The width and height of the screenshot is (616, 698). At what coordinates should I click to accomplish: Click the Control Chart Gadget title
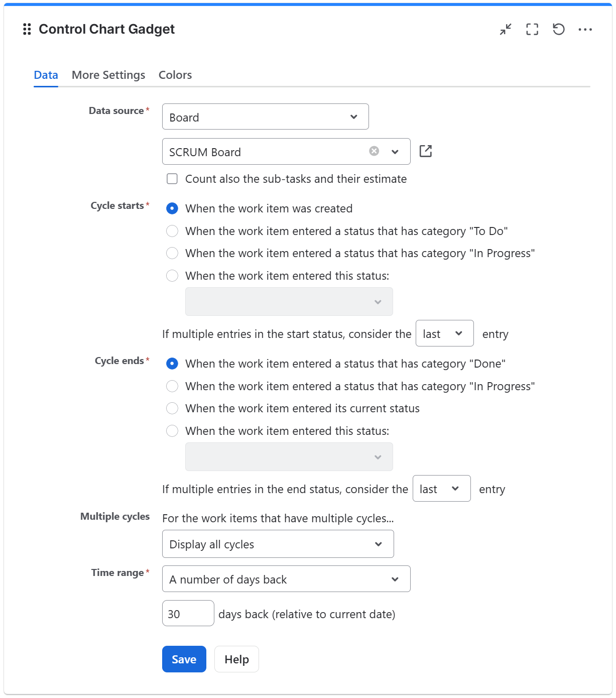[106, 29]
